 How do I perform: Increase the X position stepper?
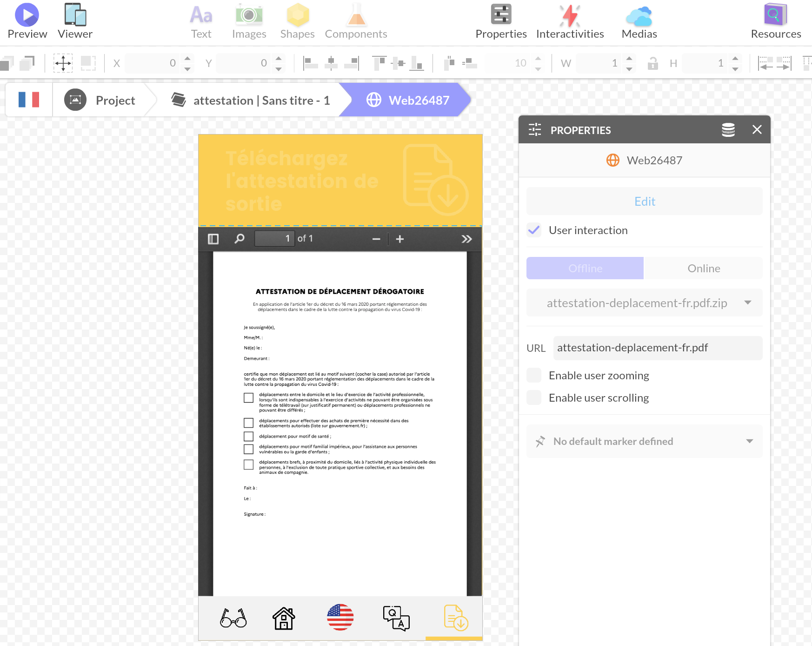187,58
